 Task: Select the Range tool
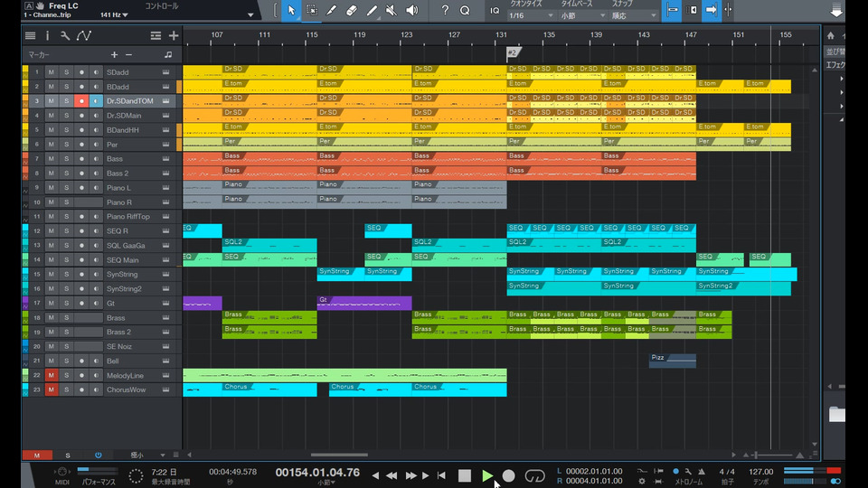(x=311, y=11)
